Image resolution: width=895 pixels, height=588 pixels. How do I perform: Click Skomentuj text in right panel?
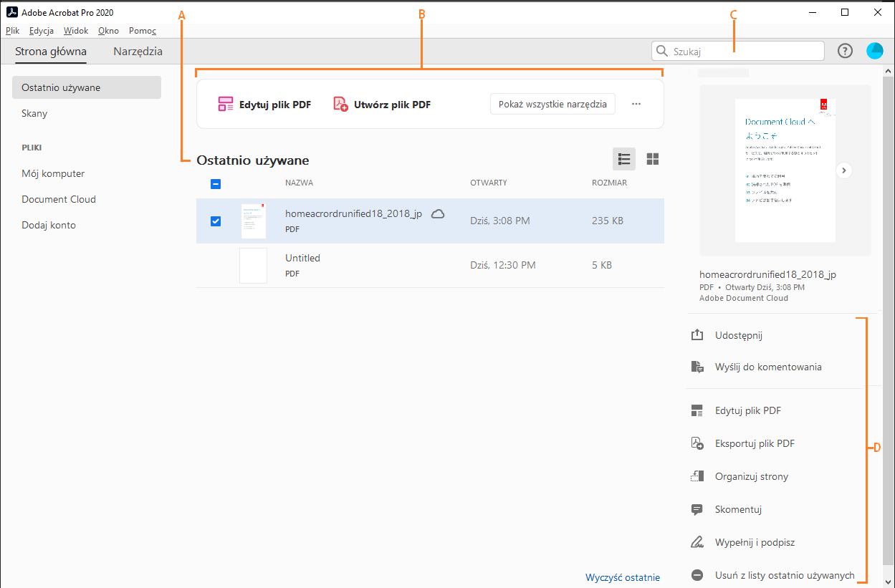(x=738, y=509)
